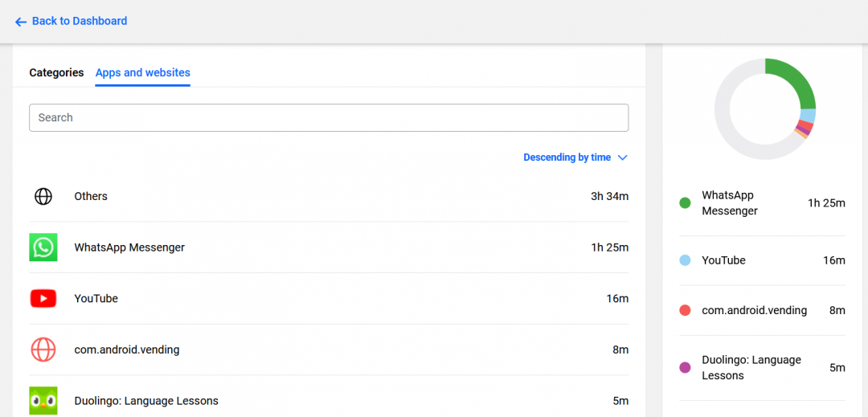The height and width of the screenshot is (417, 868).
Task: Click the 8m value in legend
Action: 837,310
